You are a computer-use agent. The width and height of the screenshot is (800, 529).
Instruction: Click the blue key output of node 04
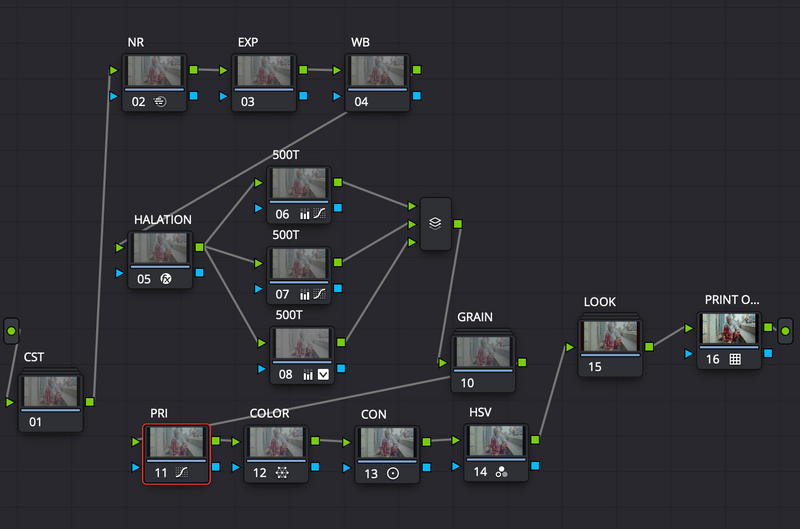(417, 95)
